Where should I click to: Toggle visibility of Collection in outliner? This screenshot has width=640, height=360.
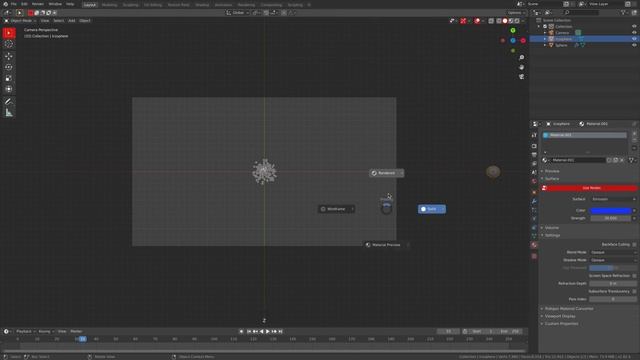[x=634, y=27]
